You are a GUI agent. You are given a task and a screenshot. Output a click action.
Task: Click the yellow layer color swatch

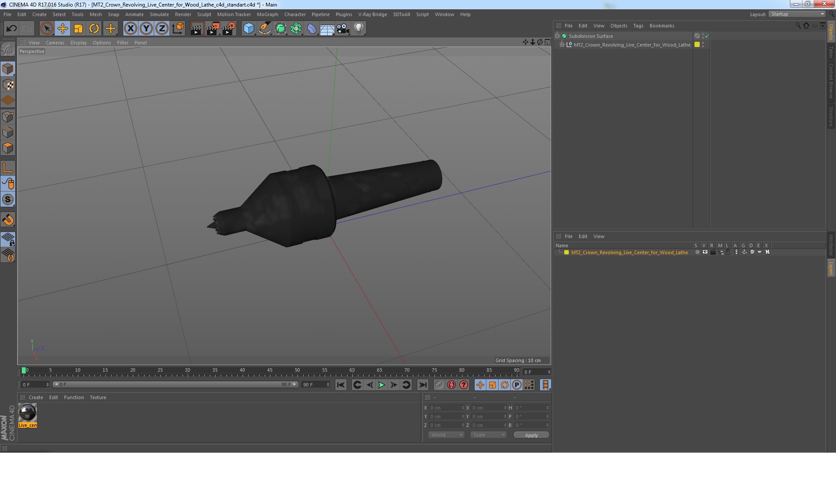point(566,252)
